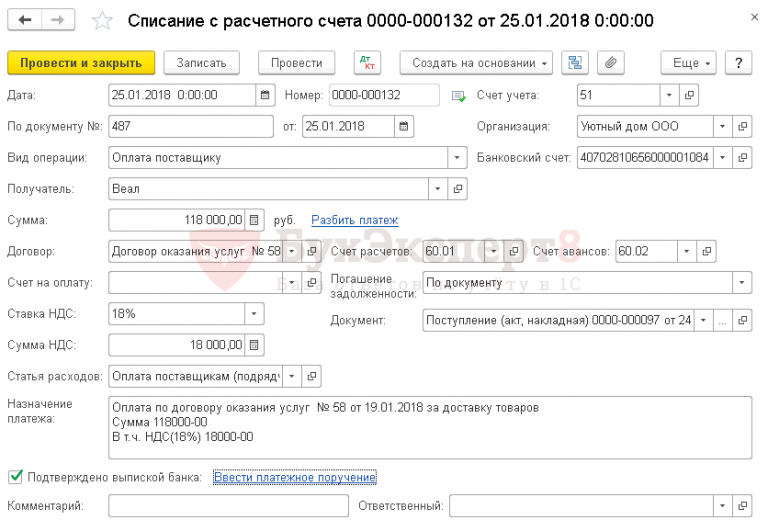Open Создать на основании menu
The height and width of the screenshot is (520, 768).
point(476,63)
